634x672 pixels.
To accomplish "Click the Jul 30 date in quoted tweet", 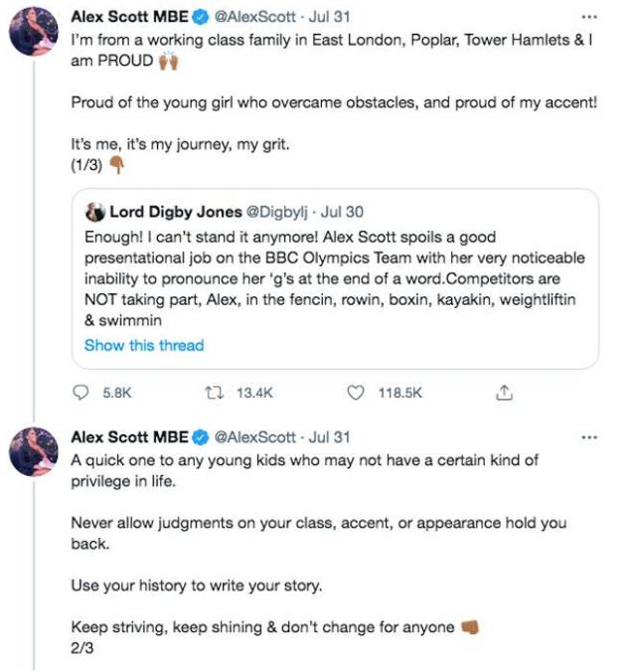I will coord(342,212).
